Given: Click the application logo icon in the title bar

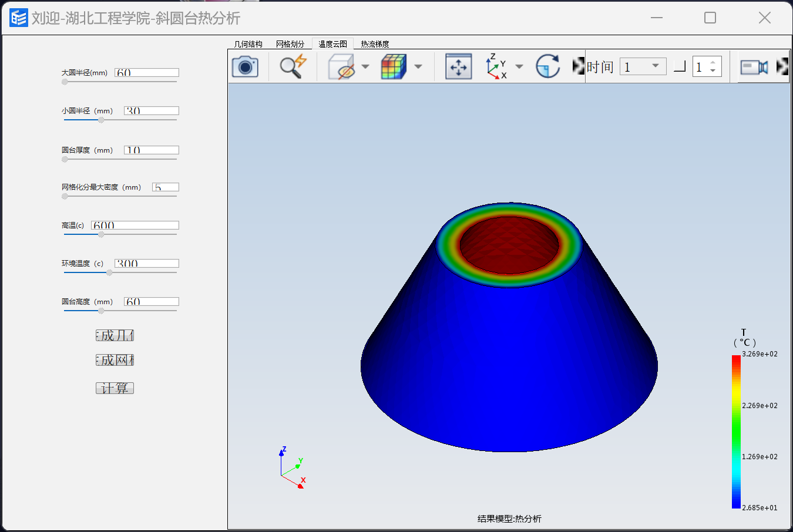Looking at the screenshot, I should coord(18,18).
